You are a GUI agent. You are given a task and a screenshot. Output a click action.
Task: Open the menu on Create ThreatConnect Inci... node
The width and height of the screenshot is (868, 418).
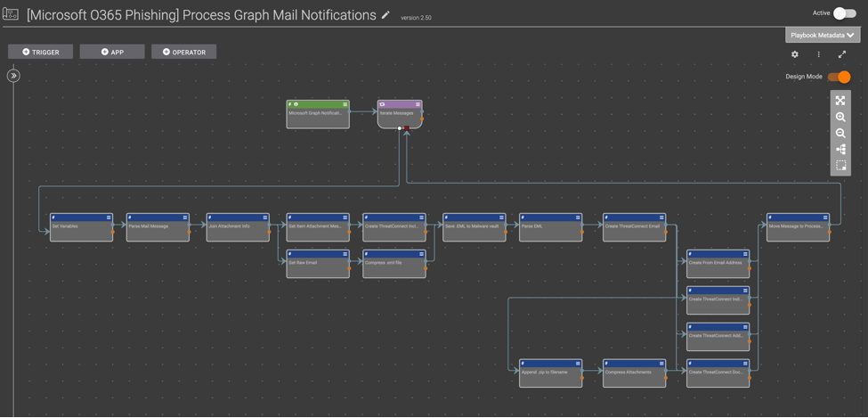421,217
